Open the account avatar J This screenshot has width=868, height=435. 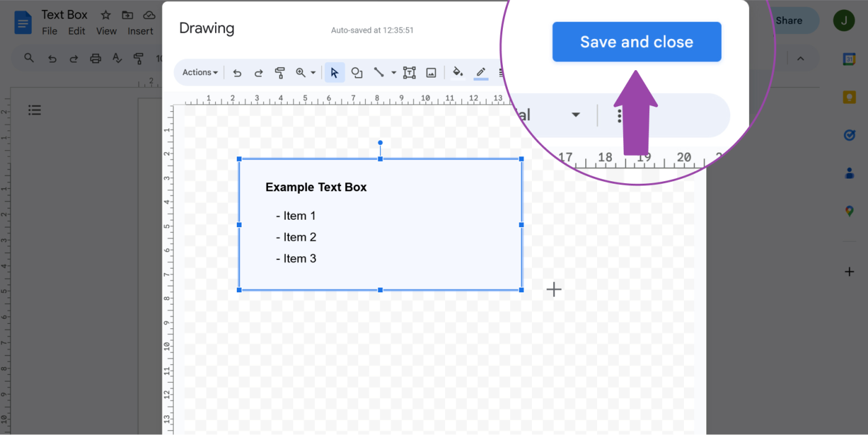(843, 20)
